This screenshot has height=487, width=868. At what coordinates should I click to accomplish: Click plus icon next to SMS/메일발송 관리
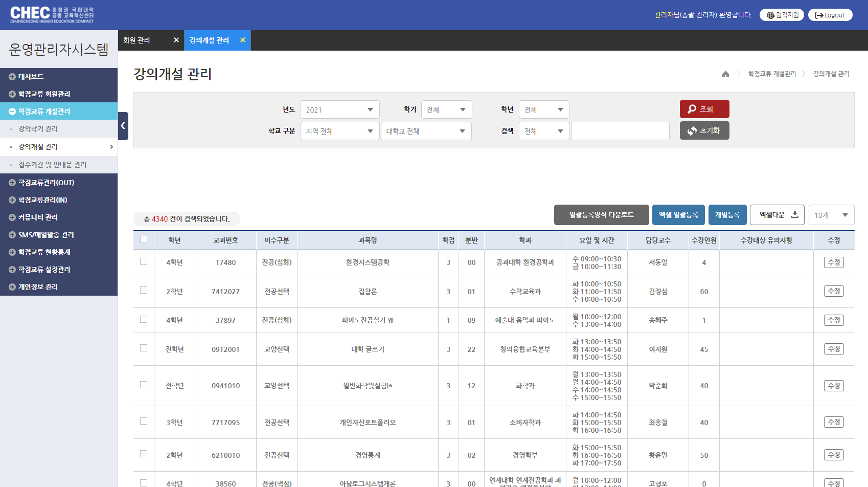12,235
